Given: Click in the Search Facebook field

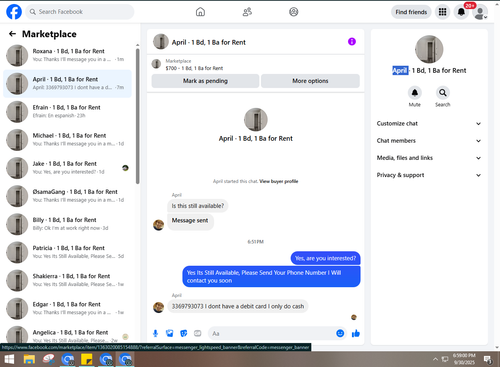Looking at the screenshot, I should coord(80,12).
